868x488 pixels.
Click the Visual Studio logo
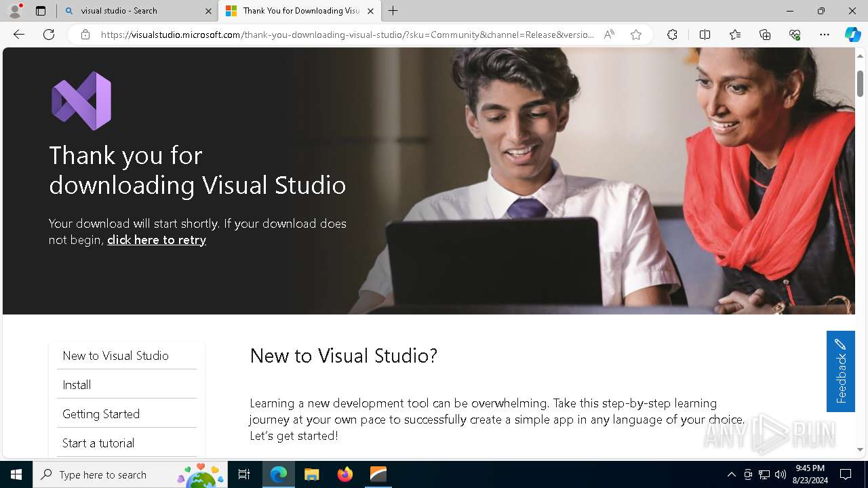[x=81, y=101]
